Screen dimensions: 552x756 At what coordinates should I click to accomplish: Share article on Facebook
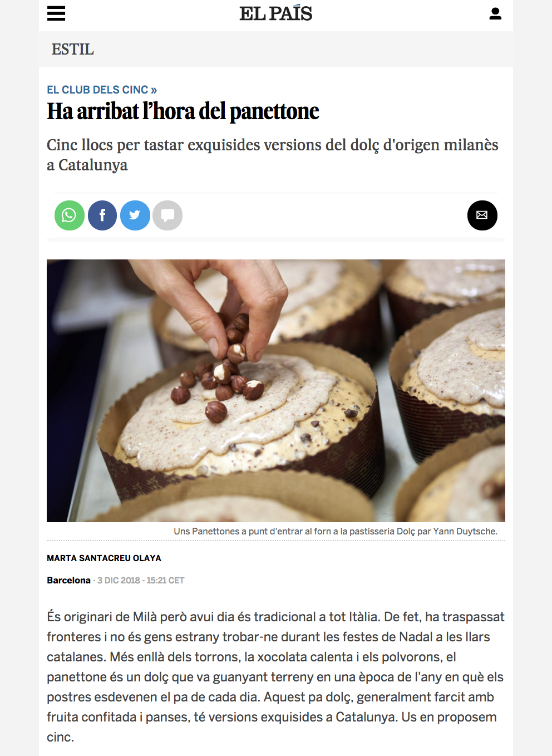(x=102, y=215)
